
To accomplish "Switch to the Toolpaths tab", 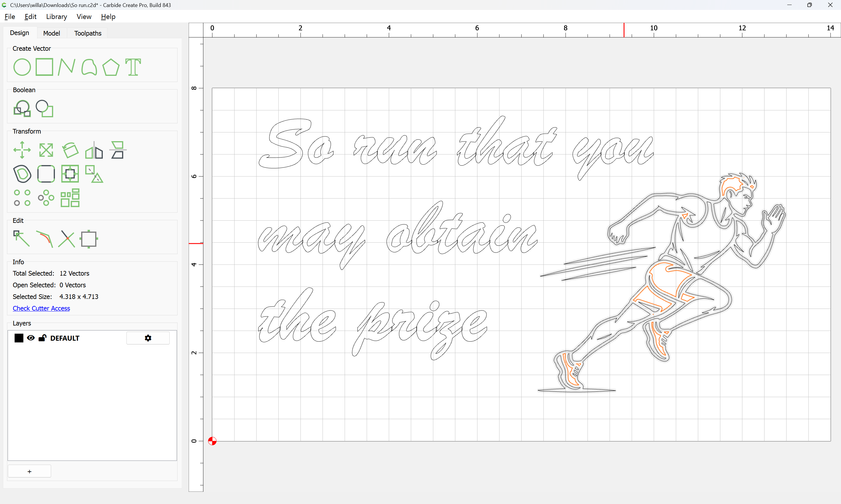I will [88, 33].
